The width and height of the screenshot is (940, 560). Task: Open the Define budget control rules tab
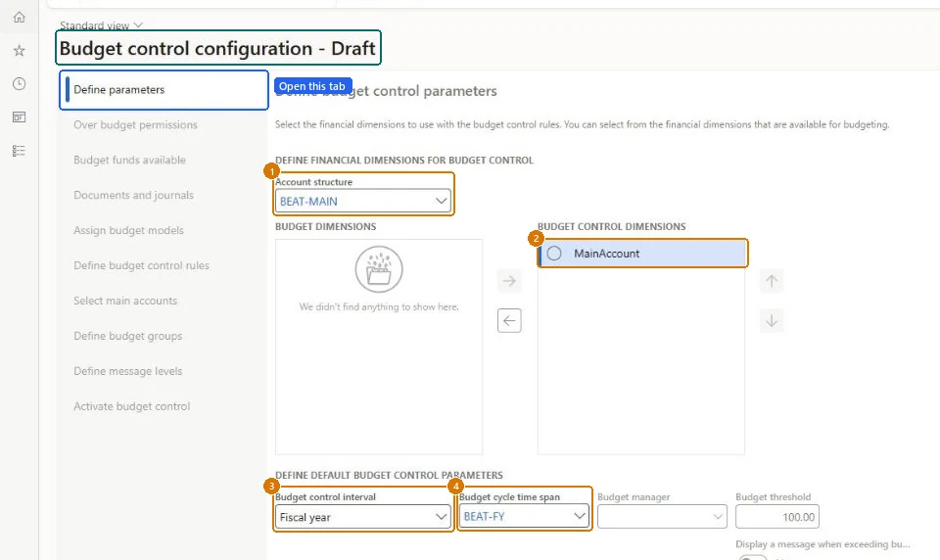141,265
